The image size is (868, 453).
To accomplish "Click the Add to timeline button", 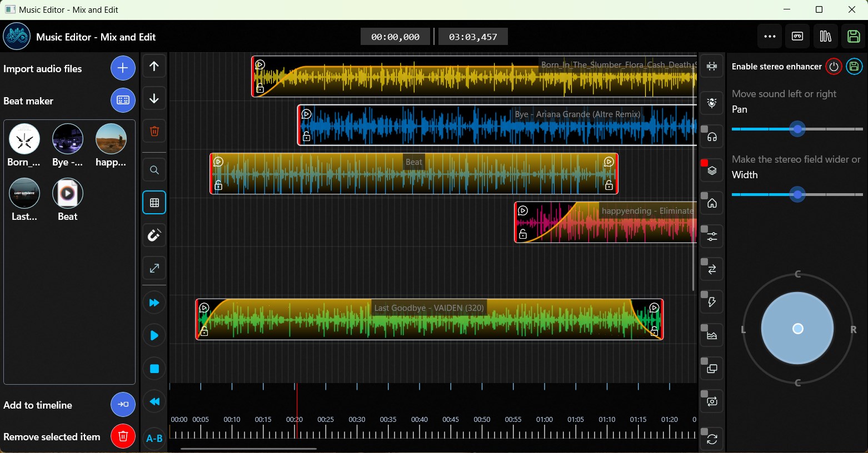I will (123, 405).
